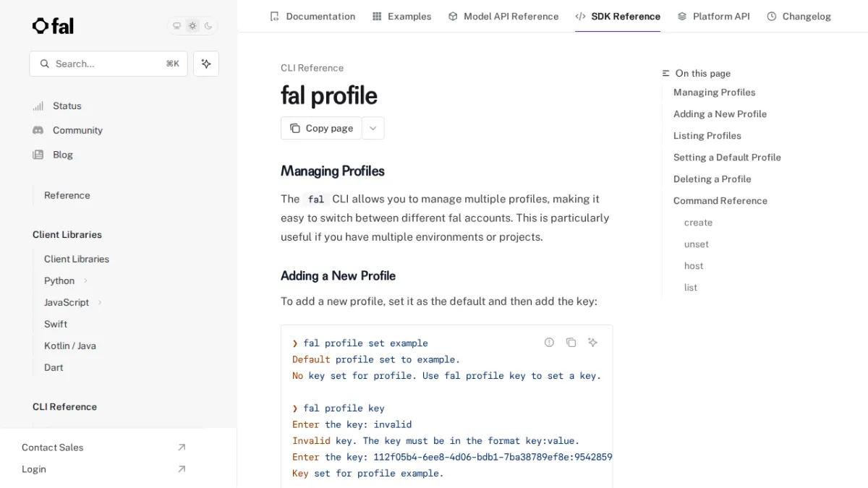Jump to Listing Profiles outline link
The image size is (868, 488).
click(x=707, y=136)
